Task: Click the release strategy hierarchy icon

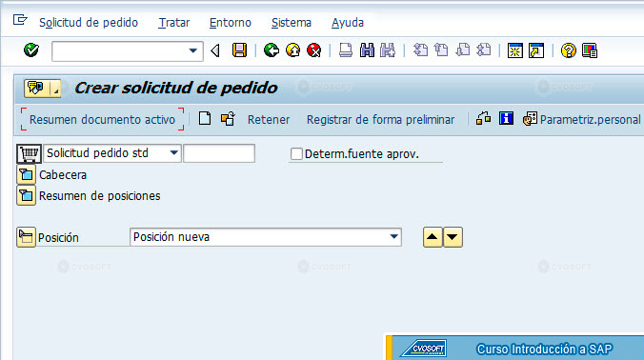Action: point(483,119)
